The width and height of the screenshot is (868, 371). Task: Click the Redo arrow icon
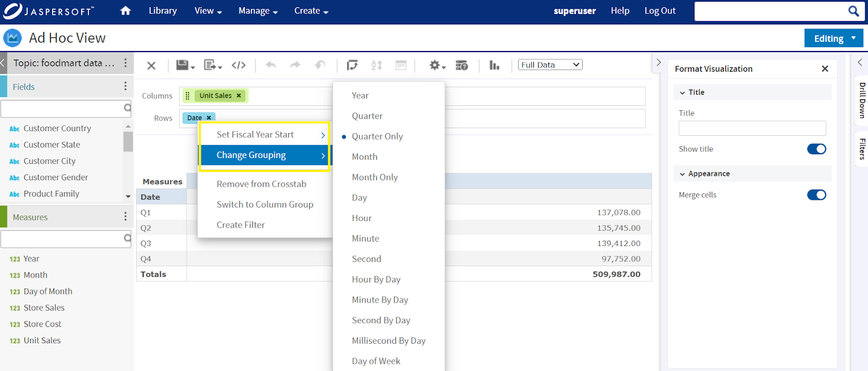pos(295,65)
